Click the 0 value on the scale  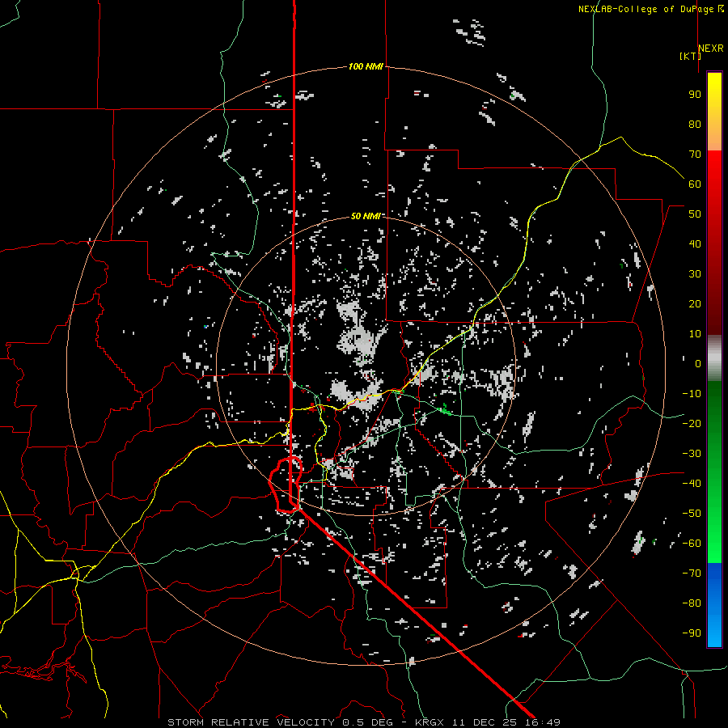(x=698, y=363)
